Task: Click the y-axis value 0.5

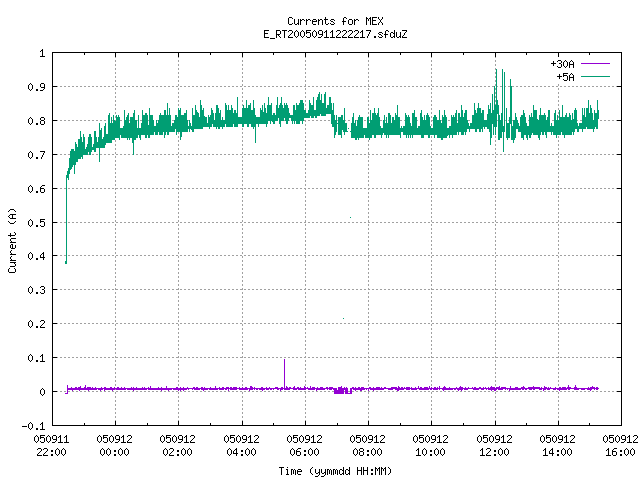Action: click(36, 222)
